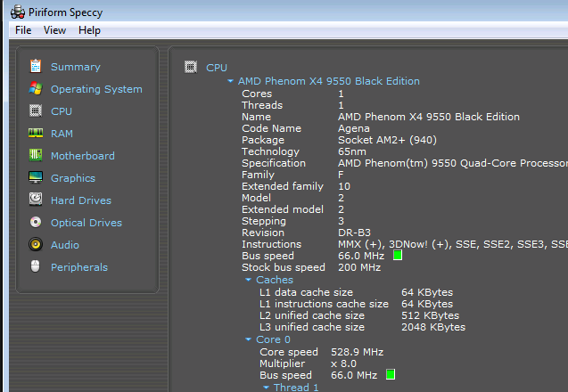
Task: Click the Hard Drives disk icon
Action: [x=36, y=200]
